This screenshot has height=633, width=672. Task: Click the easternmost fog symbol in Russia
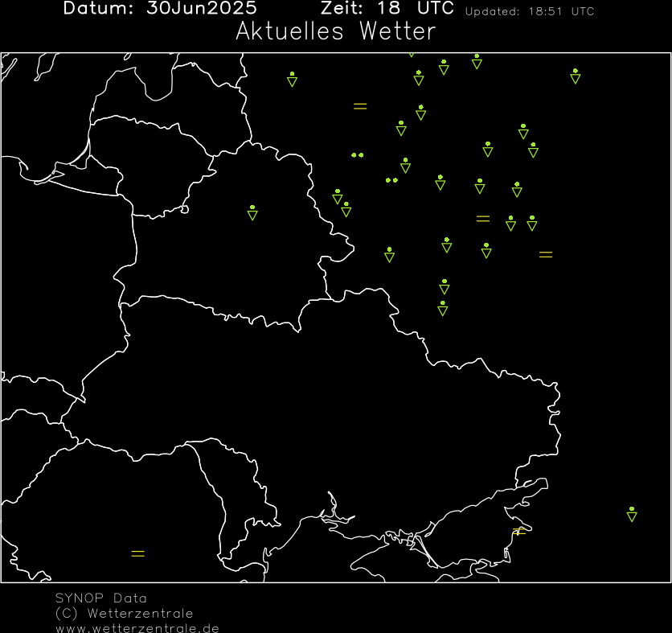pos(546,255)
